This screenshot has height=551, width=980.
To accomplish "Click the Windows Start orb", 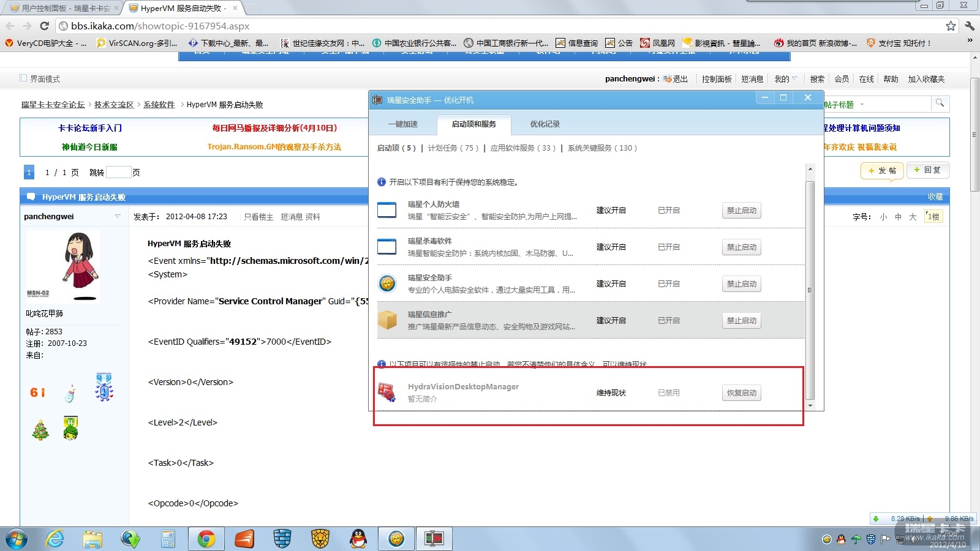I will 17,539.
